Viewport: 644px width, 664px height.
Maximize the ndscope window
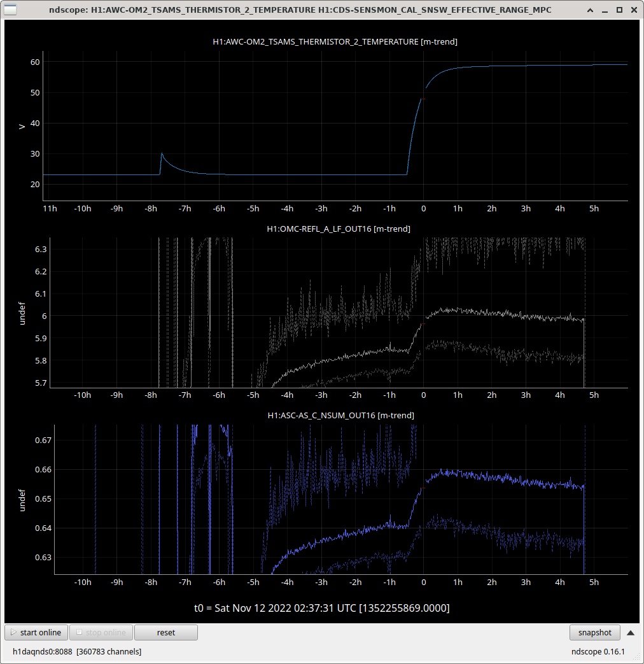619,10
